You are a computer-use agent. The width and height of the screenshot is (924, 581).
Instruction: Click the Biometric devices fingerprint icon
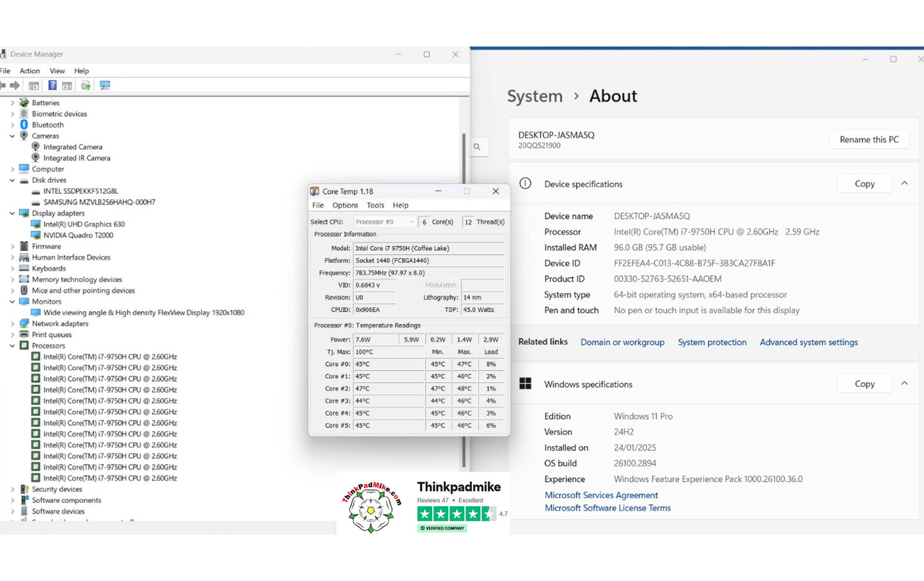tap(24, 114)
